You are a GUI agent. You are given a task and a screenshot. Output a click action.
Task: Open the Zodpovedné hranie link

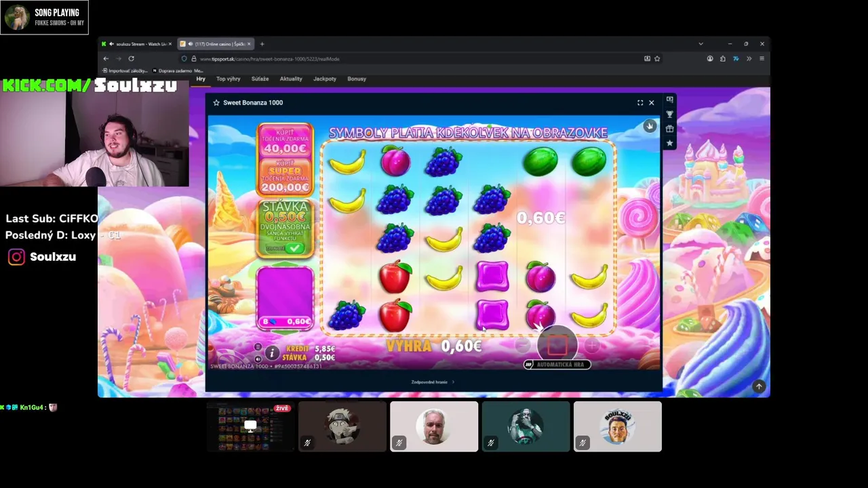pyautogui.click(x=433, y=382)
